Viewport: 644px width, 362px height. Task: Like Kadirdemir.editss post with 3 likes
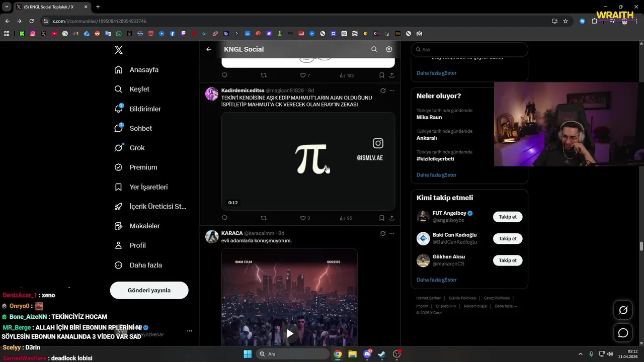click(x=305, y=218)
